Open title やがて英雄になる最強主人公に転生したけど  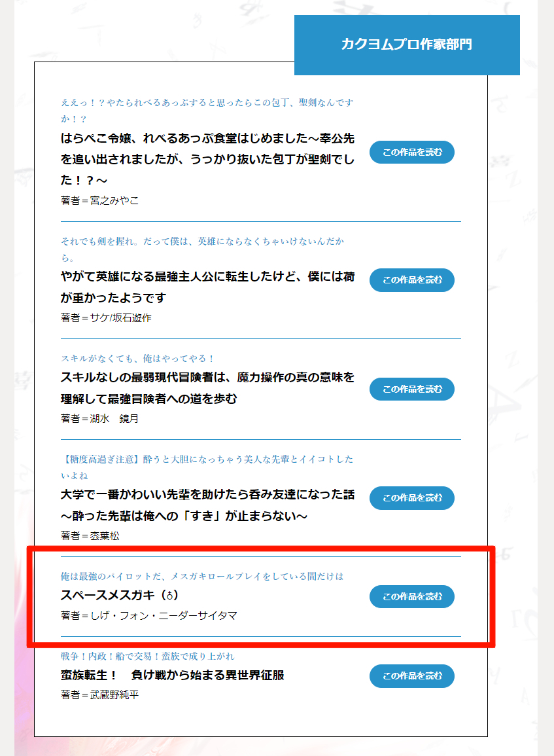pyautogui.click(x=207, y=287)
